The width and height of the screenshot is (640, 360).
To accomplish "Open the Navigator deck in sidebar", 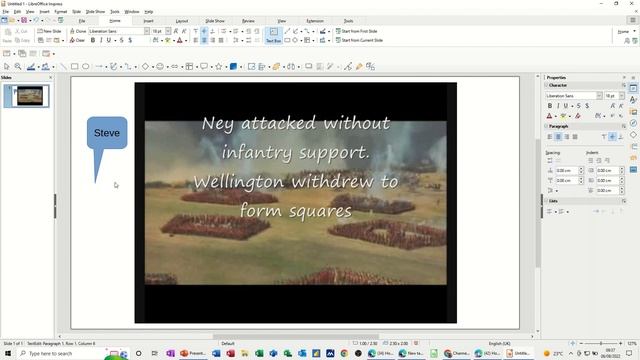I will click(633, 123).
